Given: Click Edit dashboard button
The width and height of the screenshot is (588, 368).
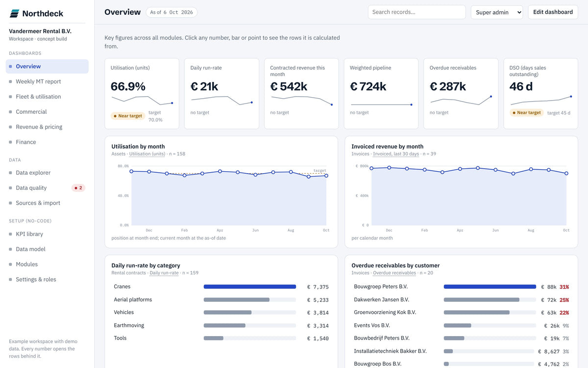Looking at the screenshot, I should (553, 12).
